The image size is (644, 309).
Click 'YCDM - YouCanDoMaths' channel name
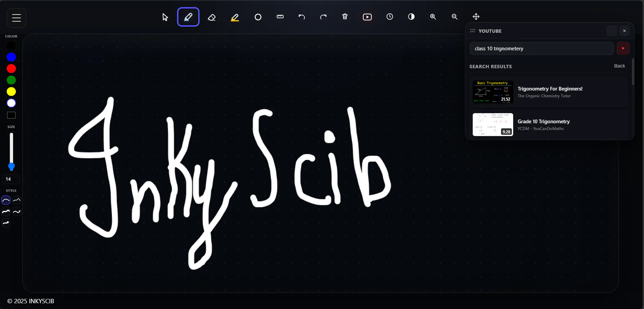(540, 129)
